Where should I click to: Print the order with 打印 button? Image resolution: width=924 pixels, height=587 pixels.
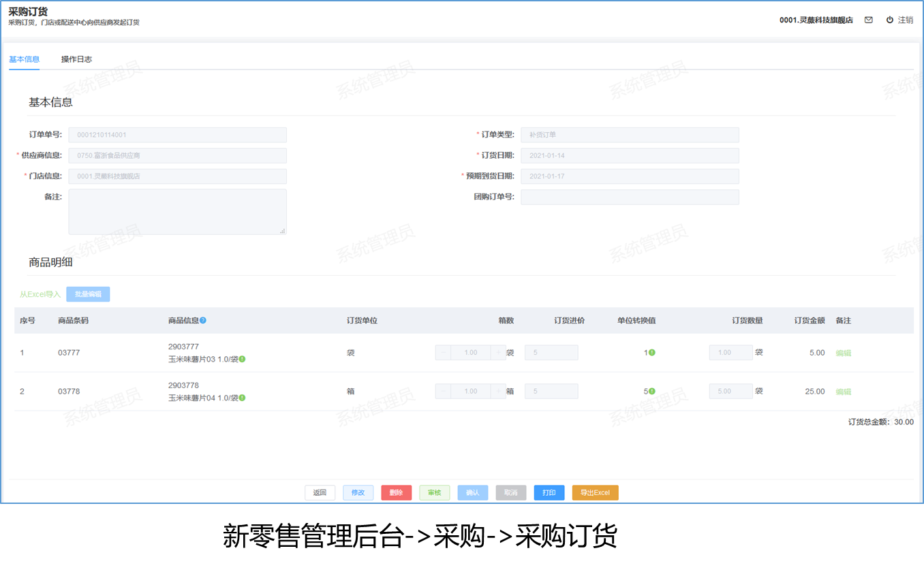549,493
